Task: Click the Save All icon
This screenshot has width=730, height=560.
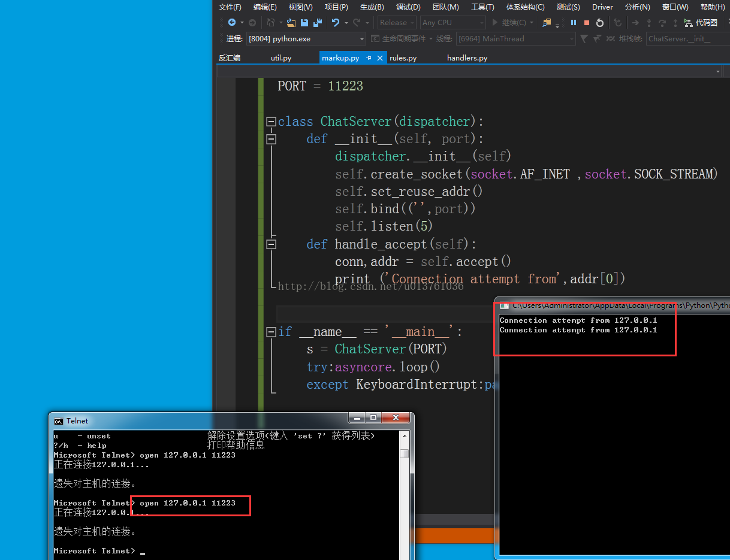Action: pyautogui.click(x=318, y=23)
